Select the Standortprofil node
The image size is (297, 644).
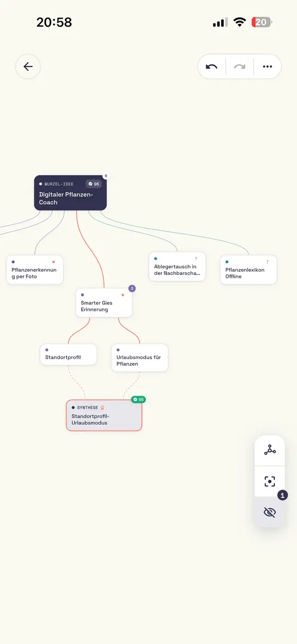coord(68,354)
